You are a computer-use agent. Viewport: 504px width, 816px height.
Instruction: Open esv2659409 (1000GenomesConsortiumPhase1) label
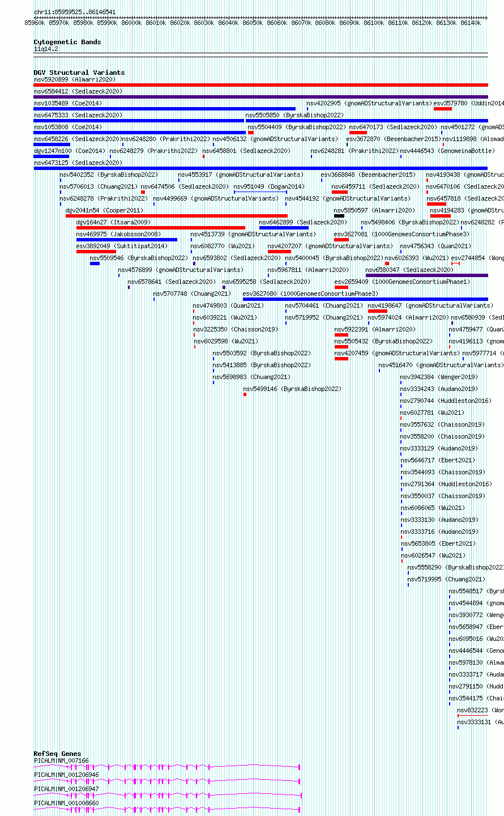coord(402,282)
